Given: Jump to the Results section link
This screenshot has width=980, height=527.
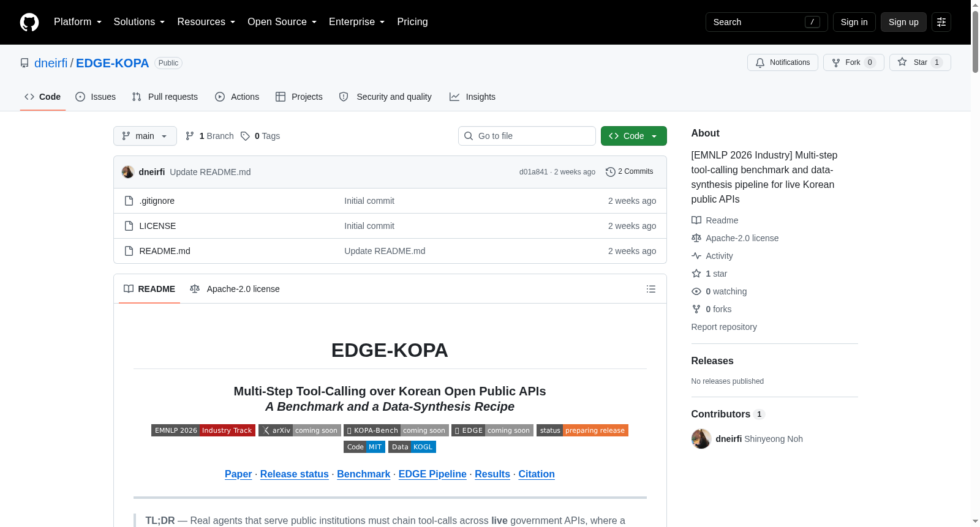Looking at the screenshot, I should (492, 474).
